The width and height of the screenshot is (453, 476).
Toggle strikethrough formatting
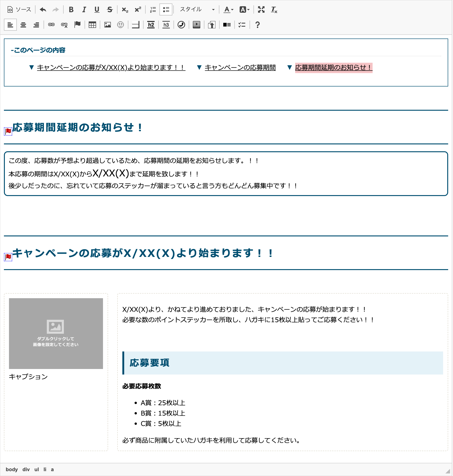110,10
